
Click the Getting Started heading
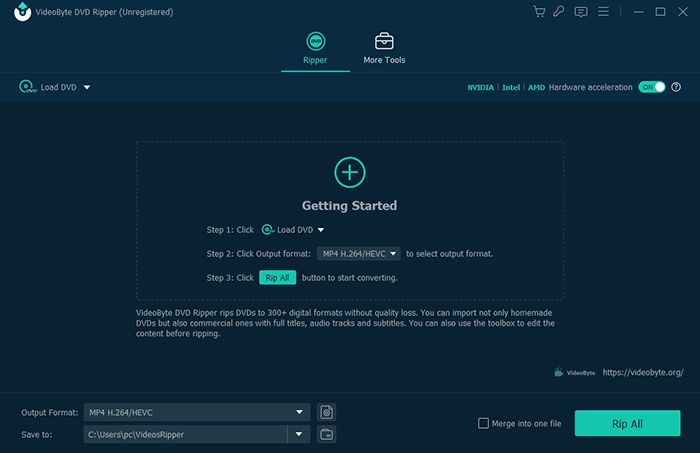(350, 206)
